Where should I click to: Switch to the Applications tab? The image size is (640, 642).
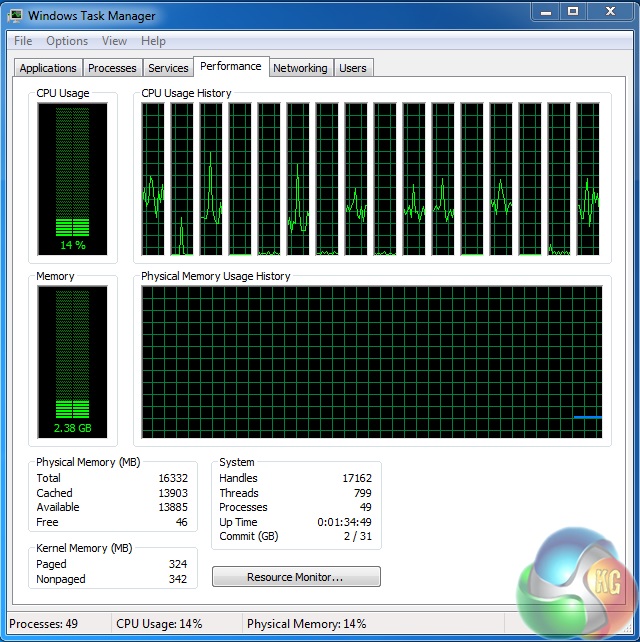tap(48, 68)
